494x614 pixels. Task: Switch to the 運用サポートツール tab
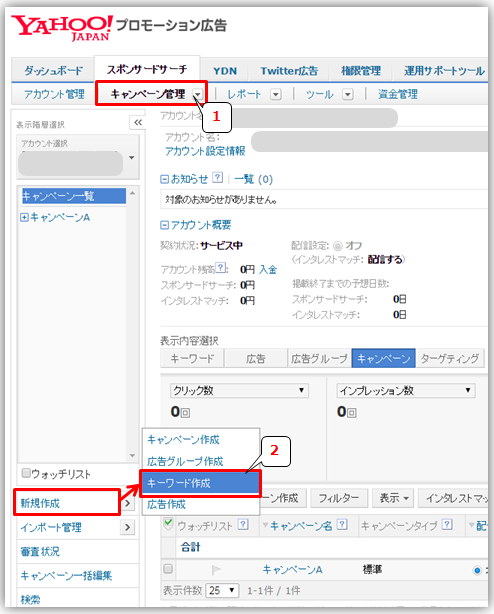click(444, 70)
